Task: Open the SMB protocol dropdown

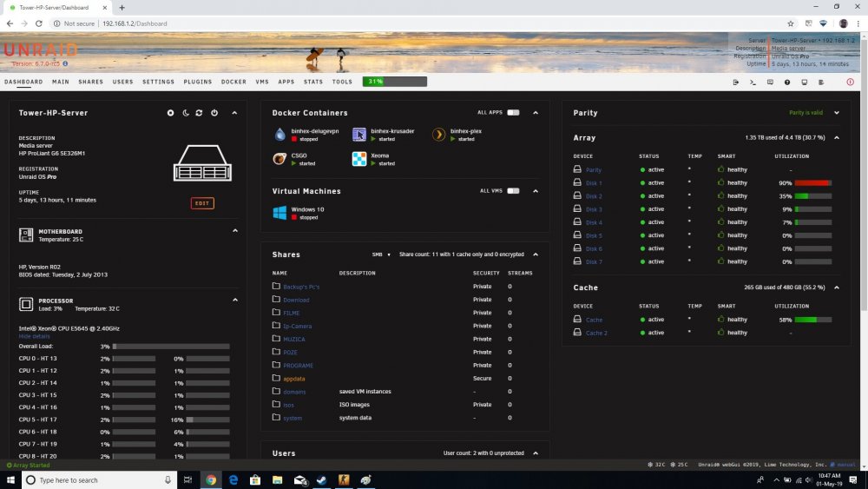Action: [x=381, y=254]
